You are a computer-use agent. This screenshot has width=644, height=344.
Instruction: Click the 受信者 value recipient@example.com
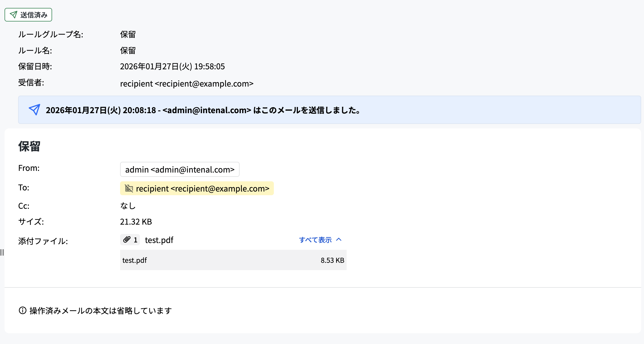click(187, 84)
